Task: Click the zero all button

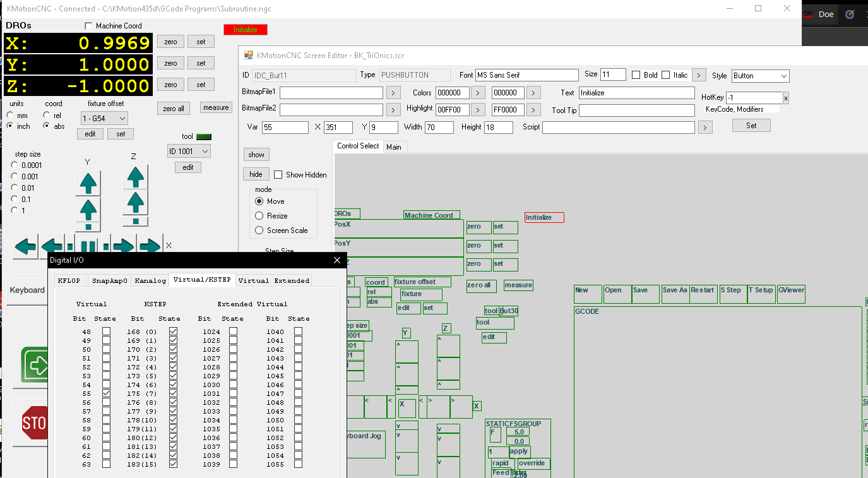Action: (x=174, y=109)
